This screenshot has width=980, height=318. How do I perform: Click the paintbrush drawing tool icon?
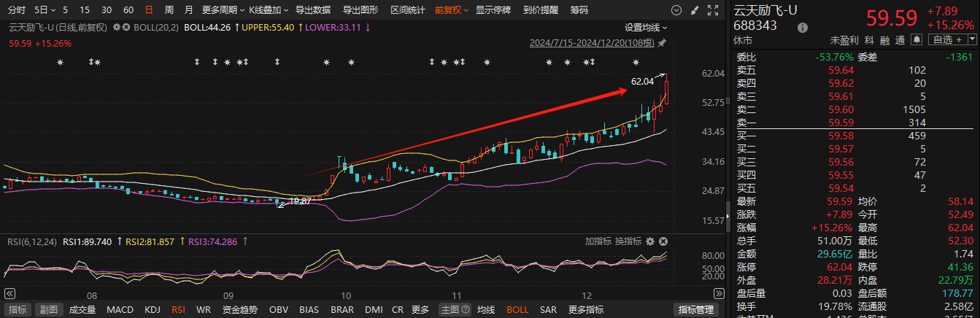[693, 10]
